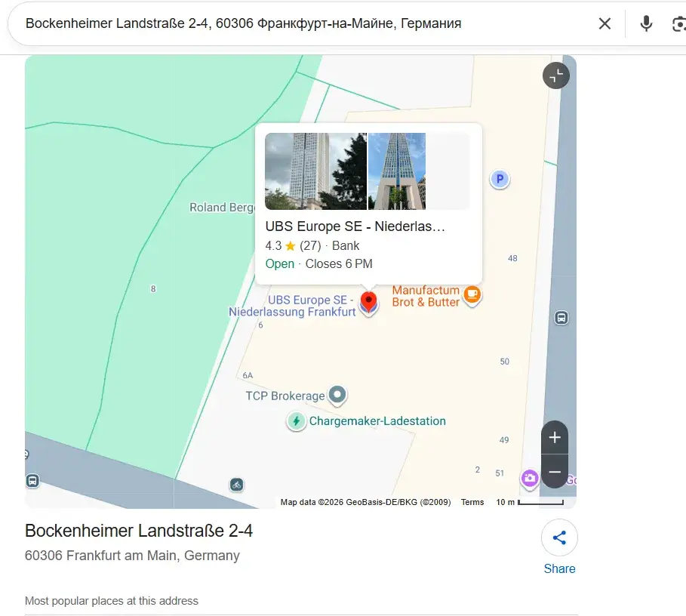Open the map Terms link
686x616 pixels.
[472, 502]
